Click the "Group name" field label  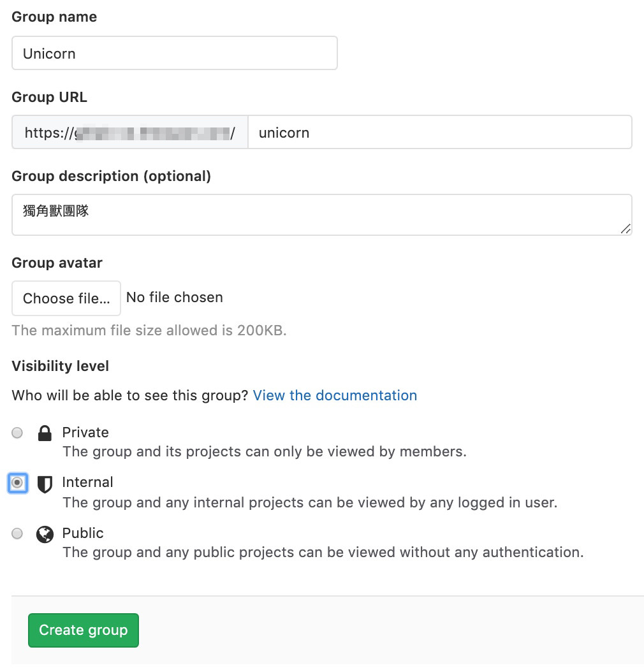(x=54, y=17)
